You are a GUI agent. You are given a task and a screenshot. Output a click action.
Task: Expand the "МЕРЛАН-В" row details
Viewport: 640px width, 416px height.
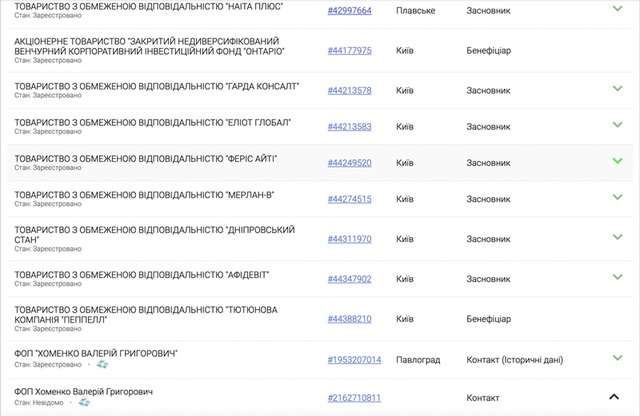(x=617, y=199)
